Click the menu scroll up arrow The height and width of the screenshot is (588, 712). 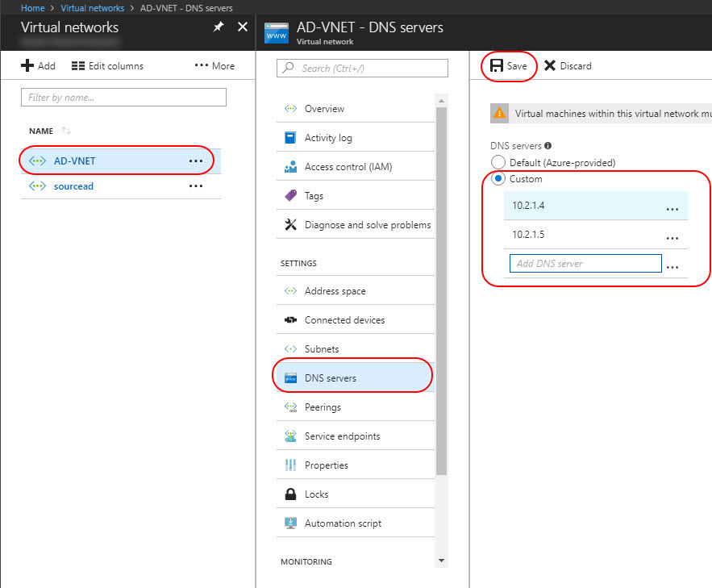click(x=441, y=100)
